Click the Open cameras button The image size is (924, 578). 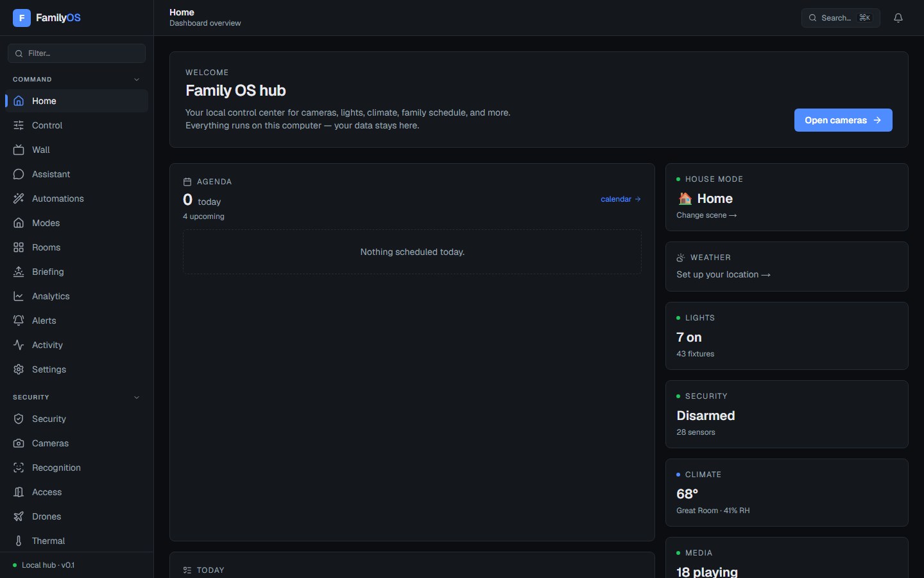[x=843, y=120]
